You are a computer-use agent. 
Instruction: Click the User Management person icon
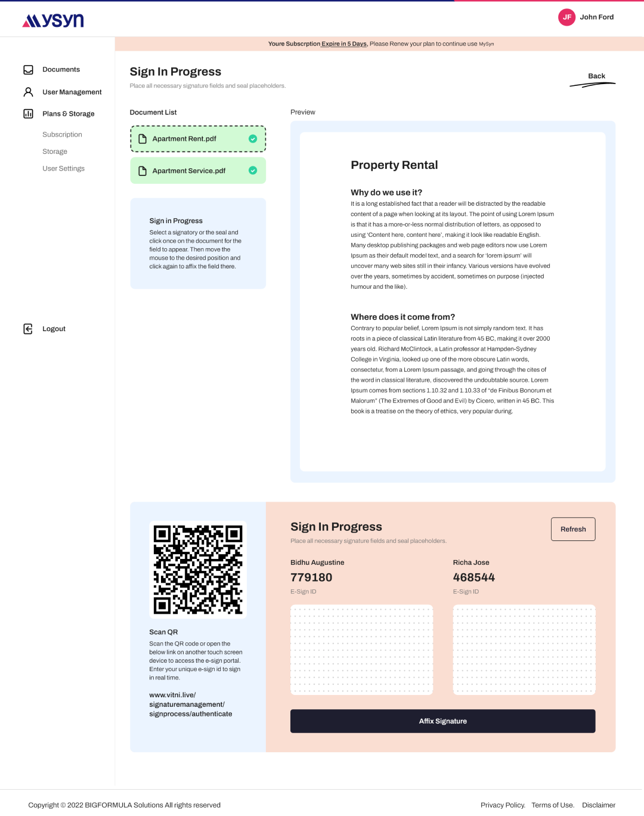28,92
